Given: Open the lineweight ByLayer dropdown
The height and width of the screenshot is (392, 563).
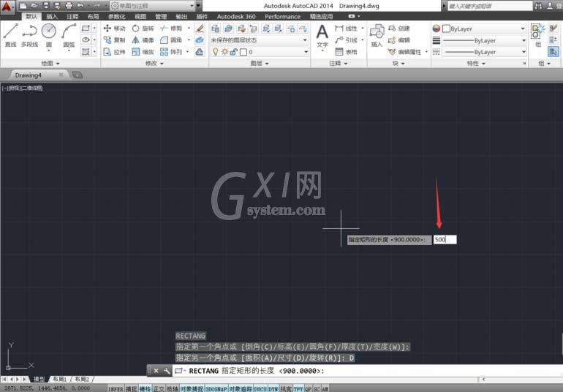Looking at the screenshot, I should (x=484, y=41).
